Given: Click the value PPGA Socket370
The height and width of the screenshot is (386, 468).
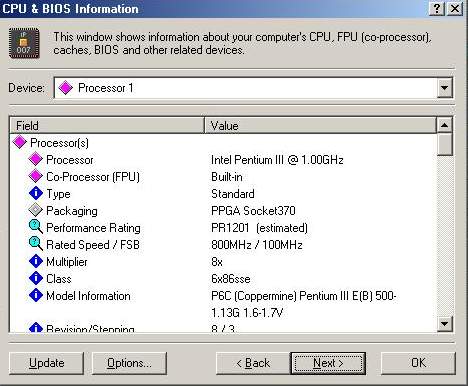Looking at the screenshot, I should [253, 211].
